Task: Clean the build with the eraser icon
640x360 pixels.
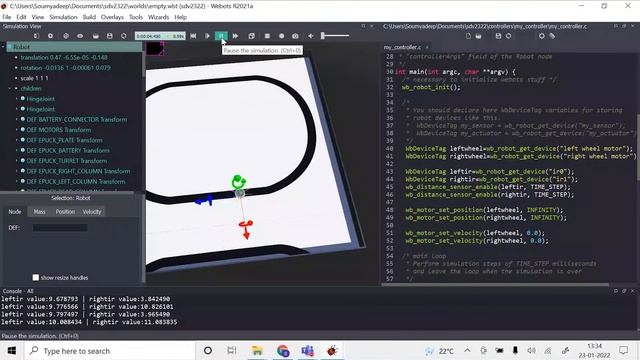Action: [x=552, y=36]
